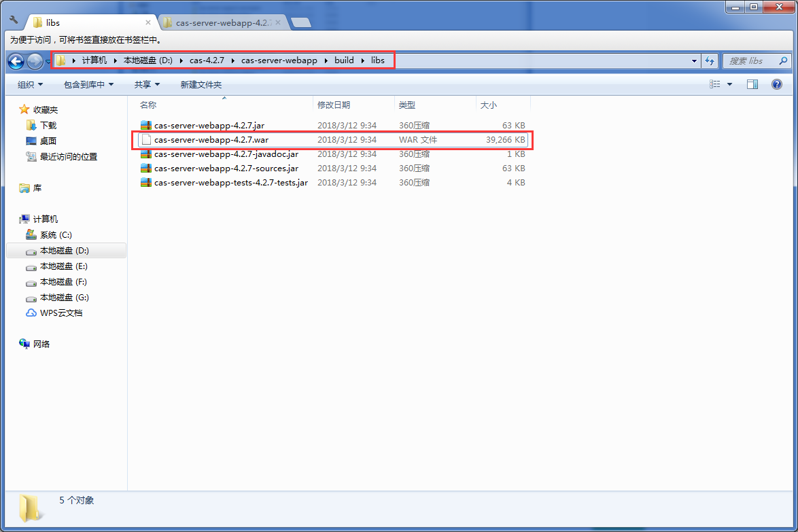Image resolution: width=798 pixels, height=532 pixels.
Task: Go forward with the Forward arrow
Action: point(35,62)
